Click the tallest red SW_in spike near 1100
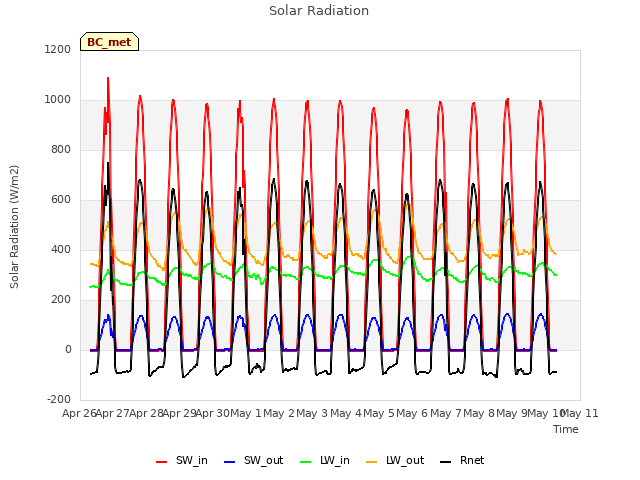 pyautogui.click(x=108, y=78)
